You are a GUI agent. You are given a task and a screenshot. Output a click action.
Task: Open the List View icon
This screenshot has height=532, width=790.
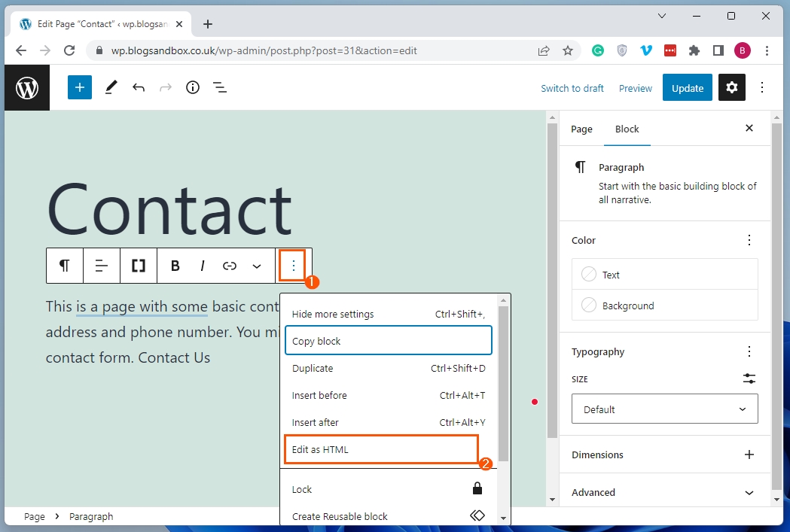(220, 87)
